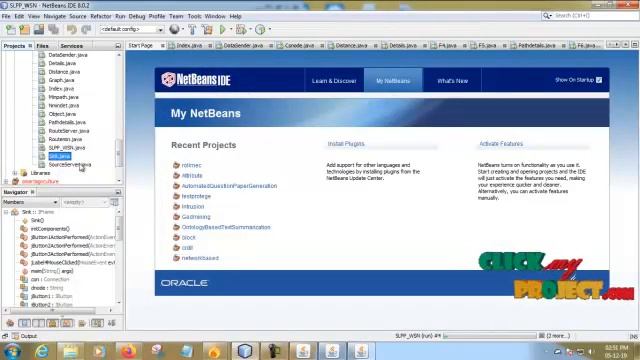Open the What's New tab
Screen dimensions: 640x360
point(452,81)
